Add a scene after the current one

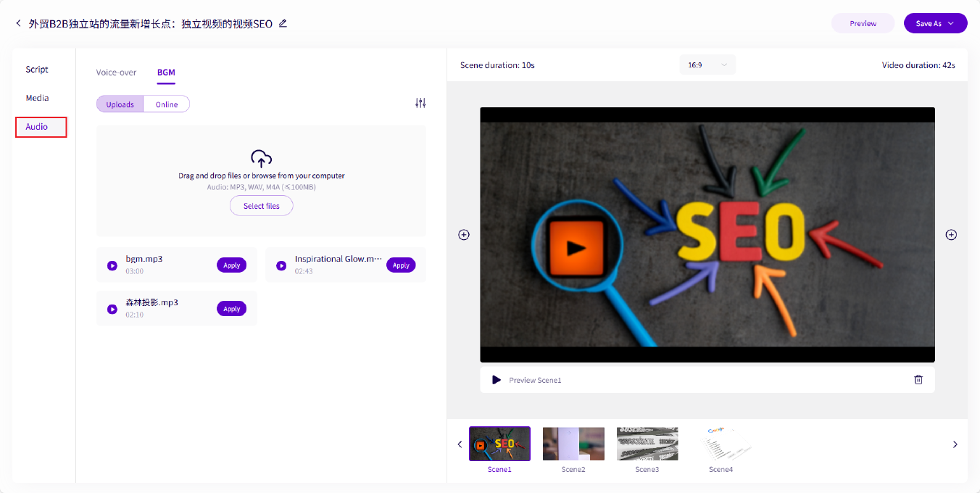(x=951, y=235)
